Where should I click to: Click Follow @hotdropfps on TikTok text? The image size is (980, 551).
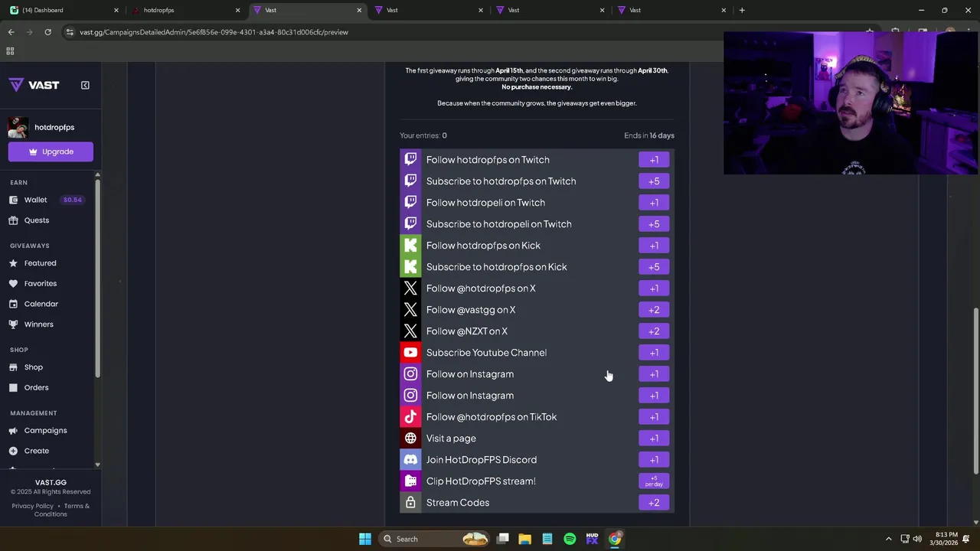[x=492, y=417]
